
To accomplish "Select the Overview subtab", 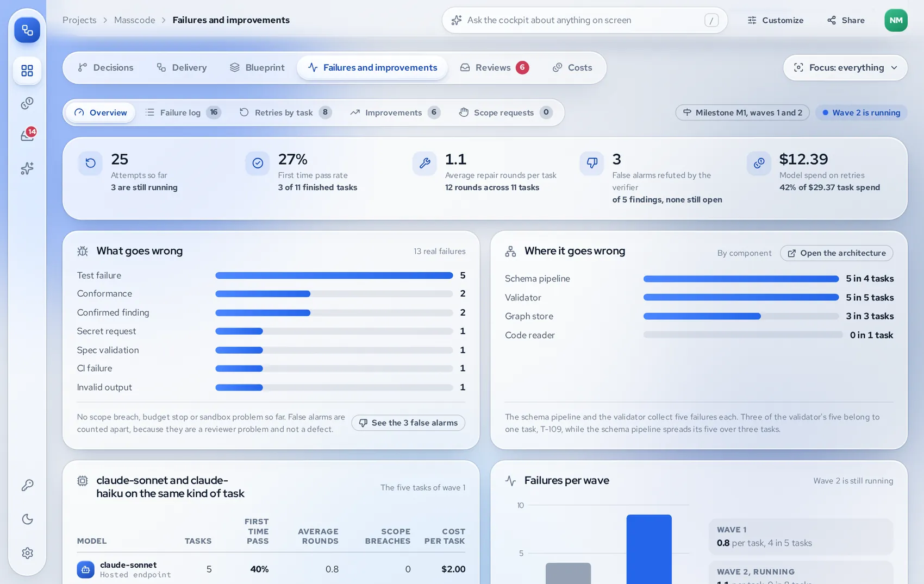I will [x=101, y=112].
